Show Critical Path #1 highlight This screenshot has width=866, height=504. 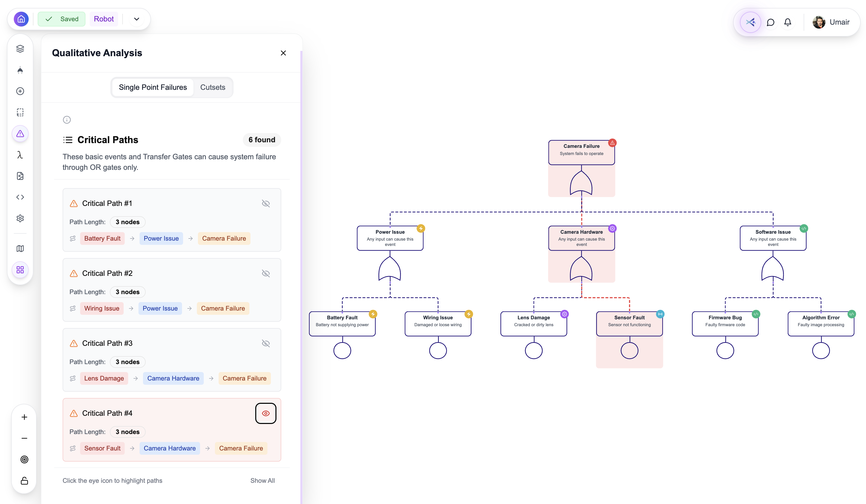tap(266, 204)
